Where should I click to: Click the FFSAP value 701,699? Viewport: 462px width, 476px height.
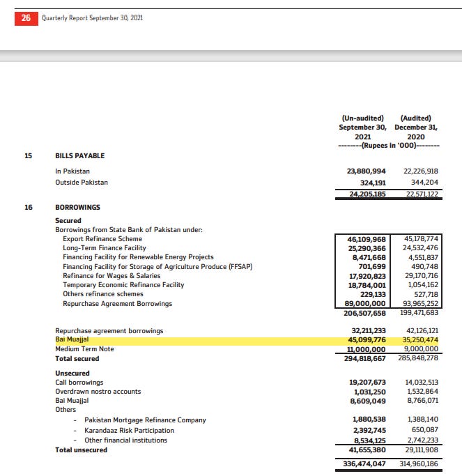[x=372, y=266]
